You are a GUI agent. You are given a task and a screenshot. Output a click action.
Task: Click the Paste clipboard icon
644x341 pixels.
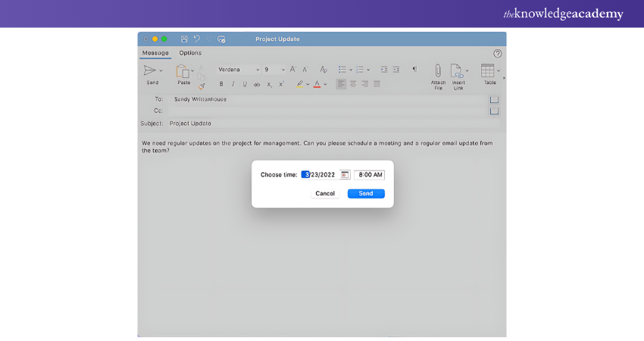[183, 71]
